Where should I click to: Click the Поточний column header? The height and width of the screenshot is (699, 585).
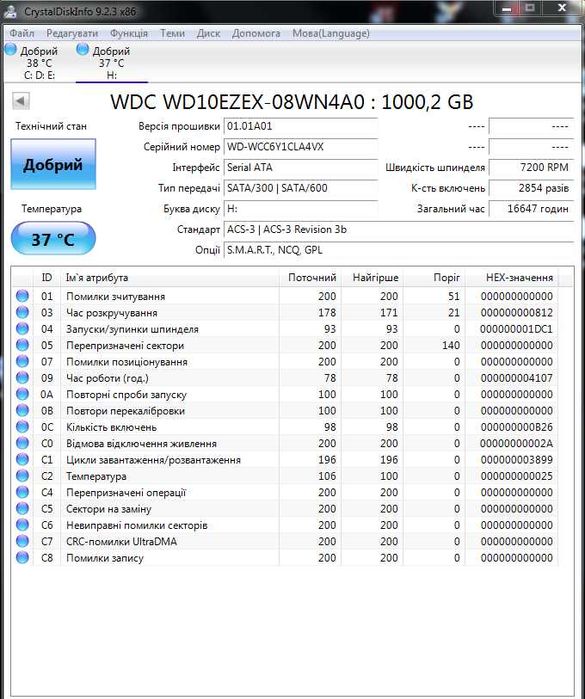point(312,277)
